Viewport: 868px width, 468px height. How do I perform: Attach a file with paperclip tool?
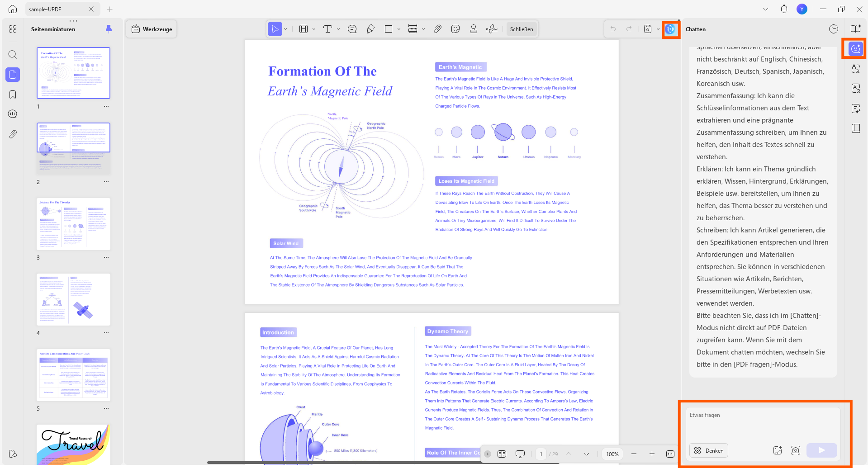[437, 29]
